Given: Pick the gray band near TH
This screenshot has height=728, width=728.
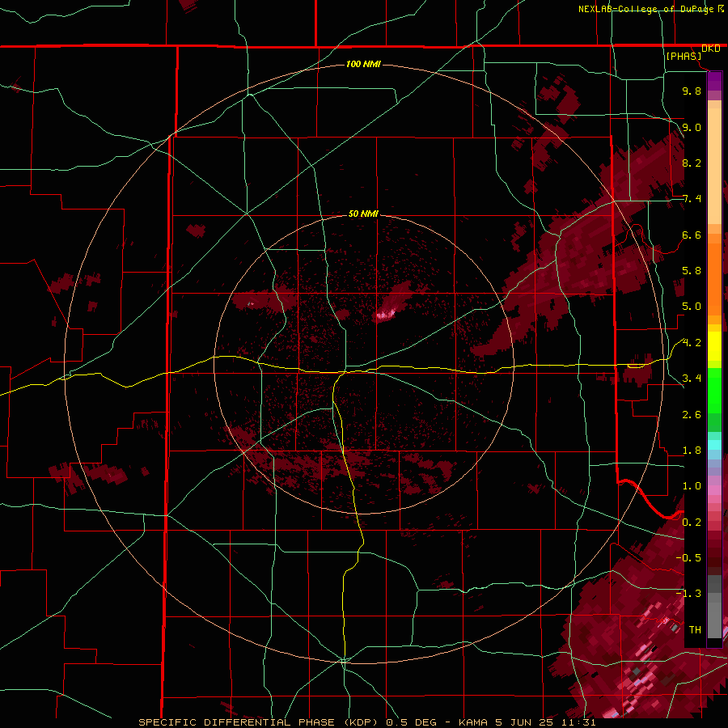Looking at the screenshot, I should coord(714,620).
